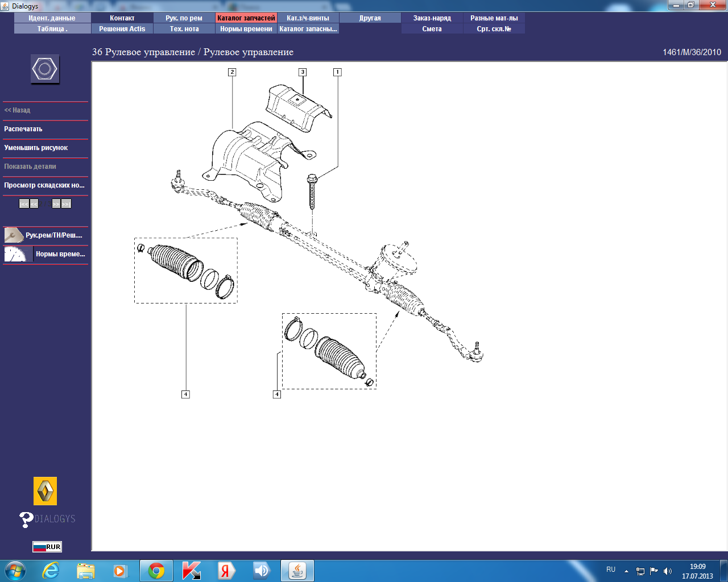This screenshot has height=582, width=728.
Task: Open Action Center flag in tray
Action: coord(654,571)
